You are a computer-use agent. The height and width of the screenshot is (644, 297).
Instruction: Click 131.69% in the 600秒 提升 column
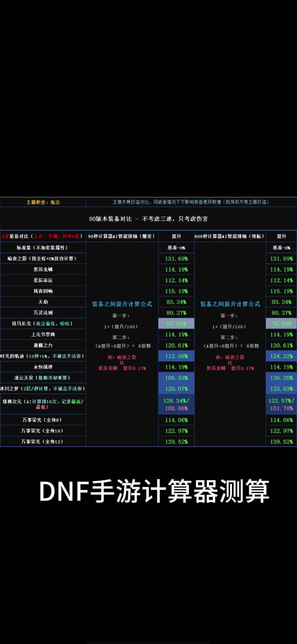point(281,259)
